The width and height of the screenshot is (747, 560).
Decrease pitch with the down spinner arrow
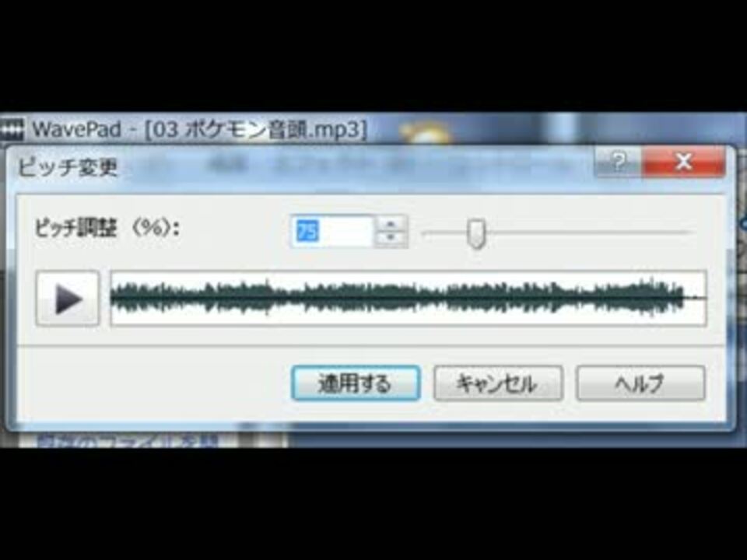point(391,240)
